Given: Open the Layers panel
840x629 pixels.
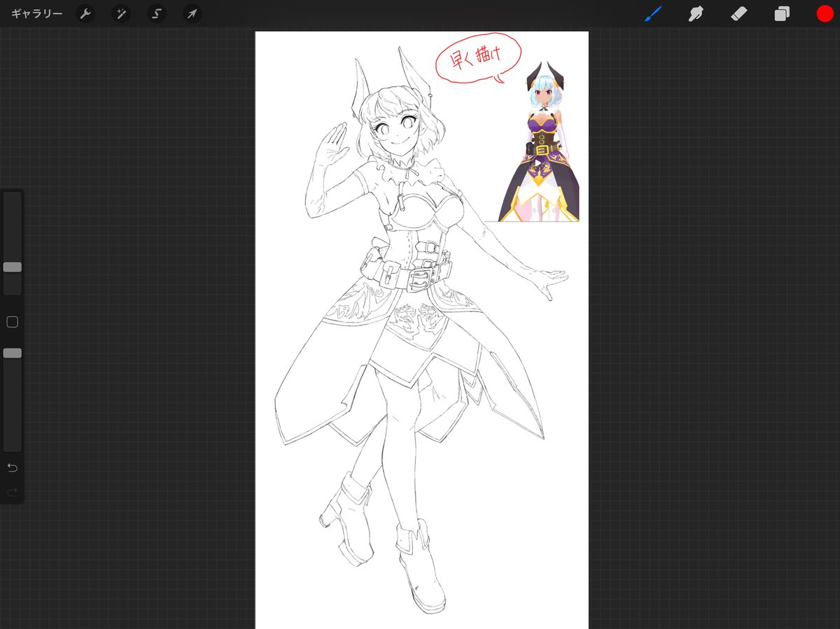Looking at the screenshot, I should tap(782, 14).
